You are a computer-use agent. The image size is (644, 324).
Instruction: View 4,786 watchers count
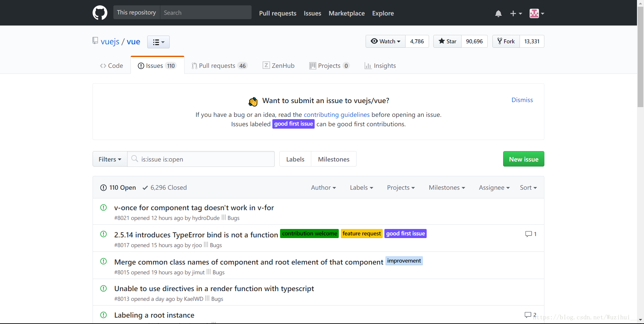pos(417,41)
